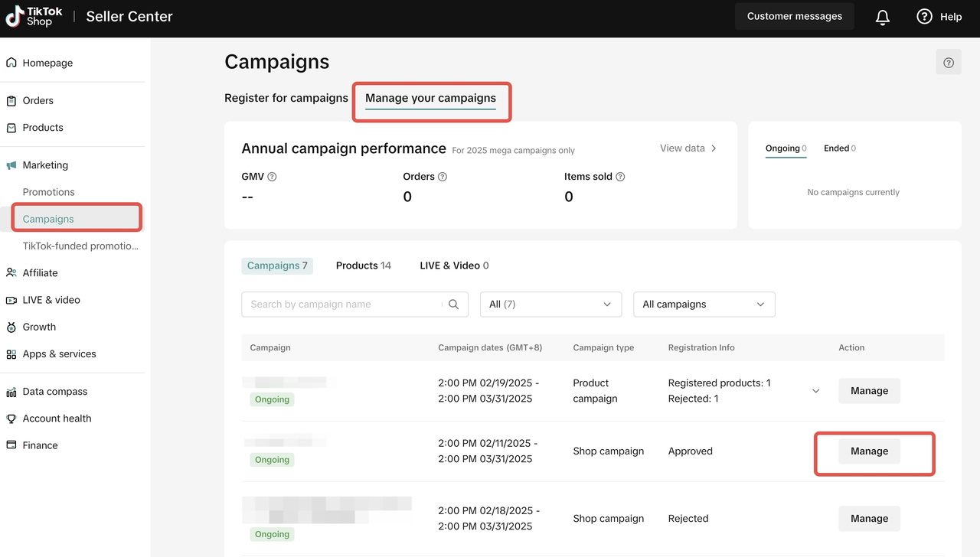
Task: Show the Ended campaigns tab
Action: [840, 148]
